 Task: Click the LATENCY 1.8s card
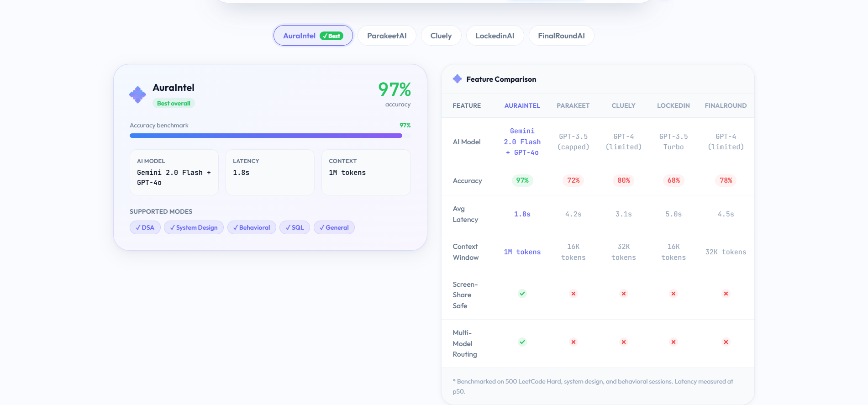point(270,173)
